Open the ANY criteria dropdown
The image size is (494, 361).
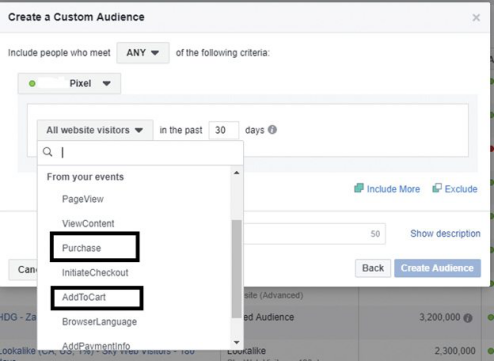click(143, 53)
